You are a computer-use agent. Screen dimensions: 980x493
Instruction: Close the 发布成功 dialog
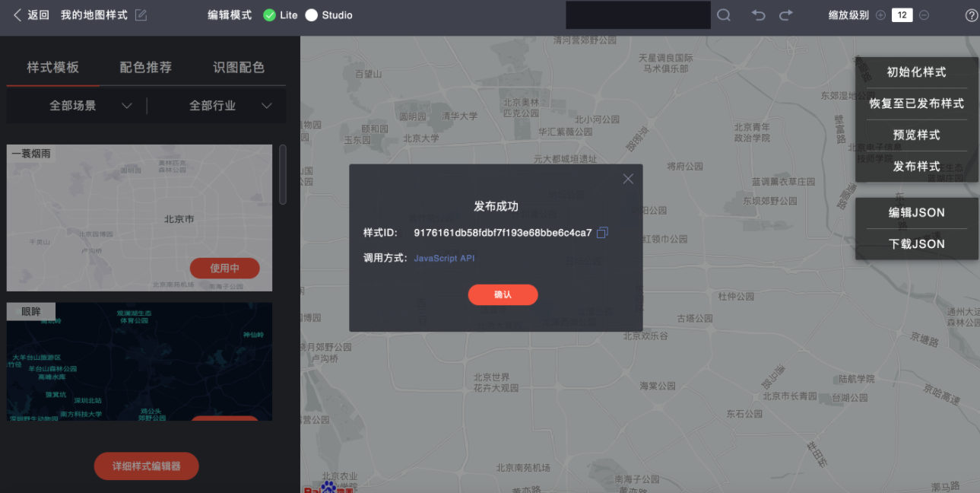[628, 179]
